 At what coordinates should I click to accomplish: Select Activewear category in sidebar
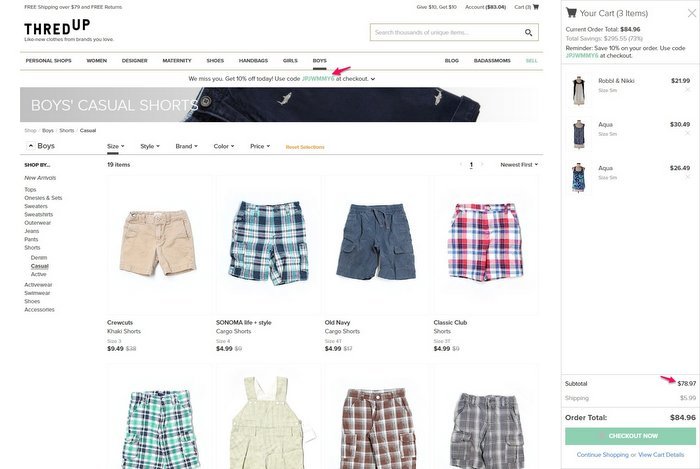point(38,285)
